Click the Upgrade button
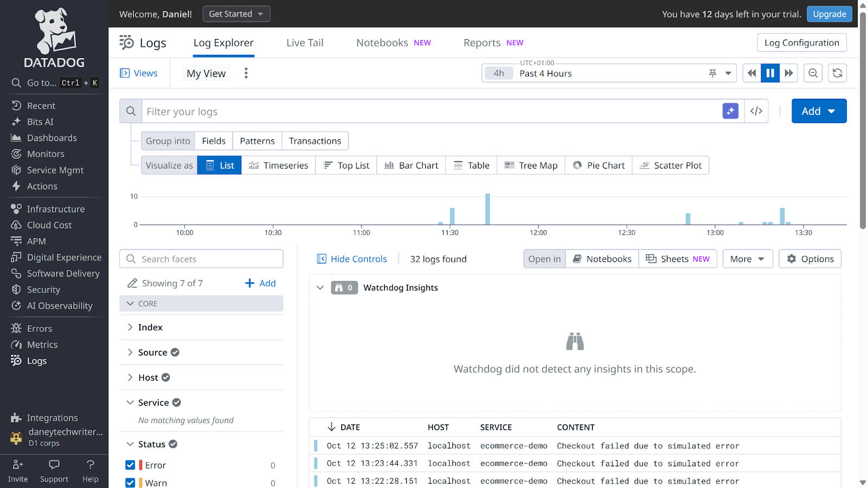Screen dimensions: 868x488 [829, 14]
